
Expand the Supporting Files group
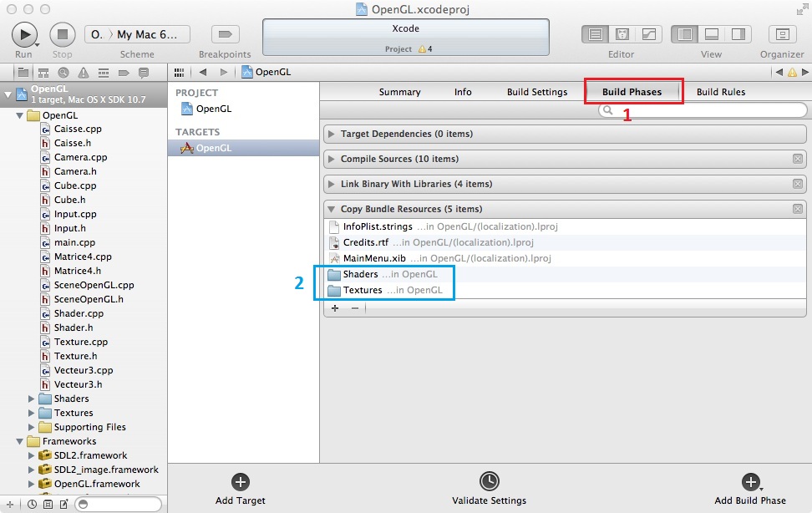[31, 427]
